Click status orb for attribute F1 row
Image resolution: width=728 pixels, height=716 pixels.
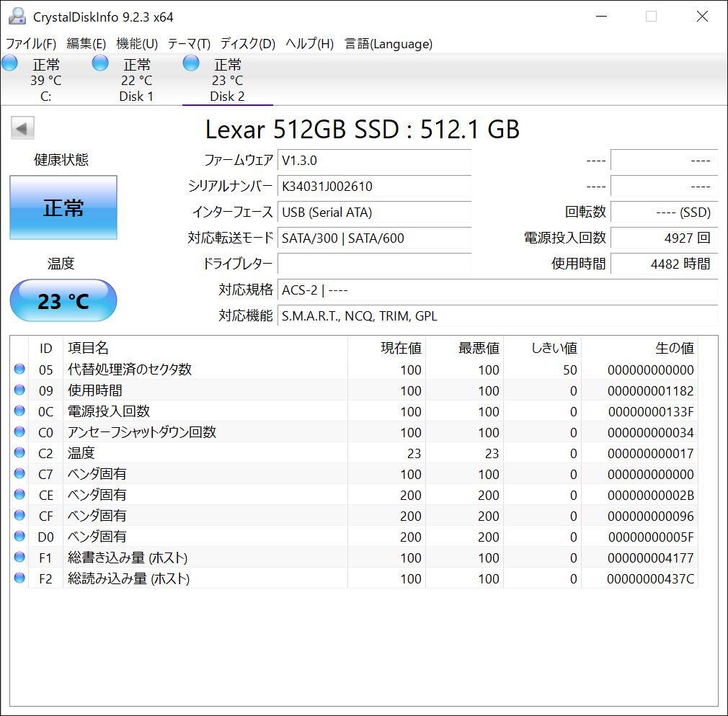[19, 557]
